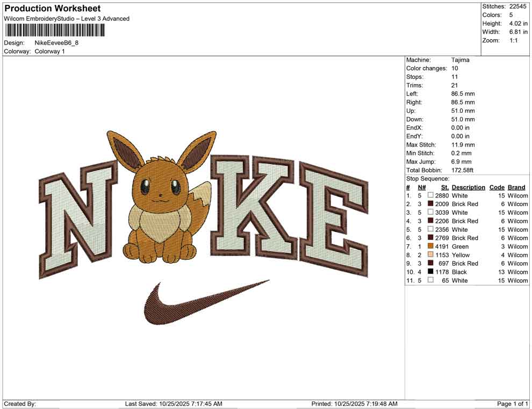532x409 pixels.
Task: Click the Eevee character in the design
Action: (162, 197)
